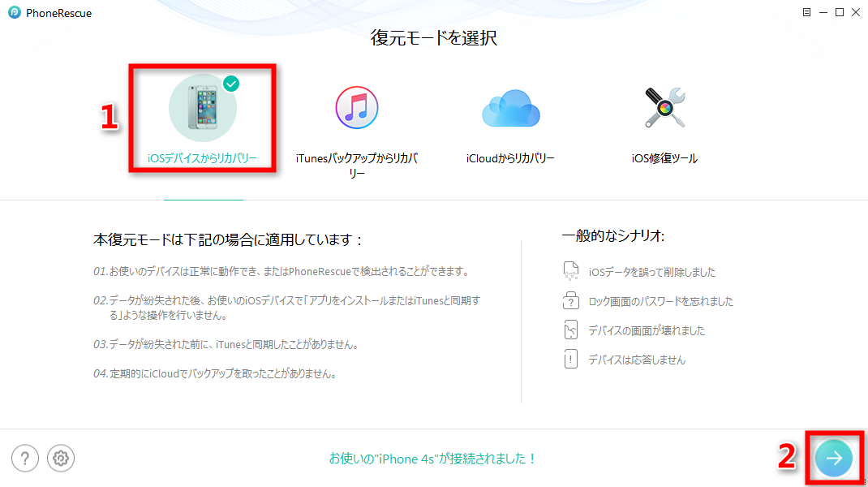This screenshot has height=487, width=868.
Task: Open the iOS repair tools icon
Action: [665, 107]
